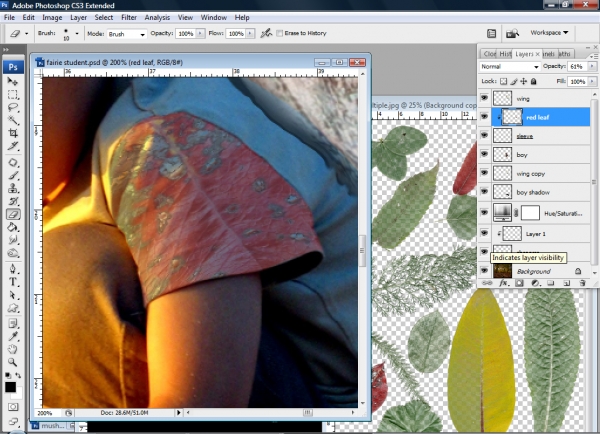Open the Analysis menu

[x=157, y=18]
